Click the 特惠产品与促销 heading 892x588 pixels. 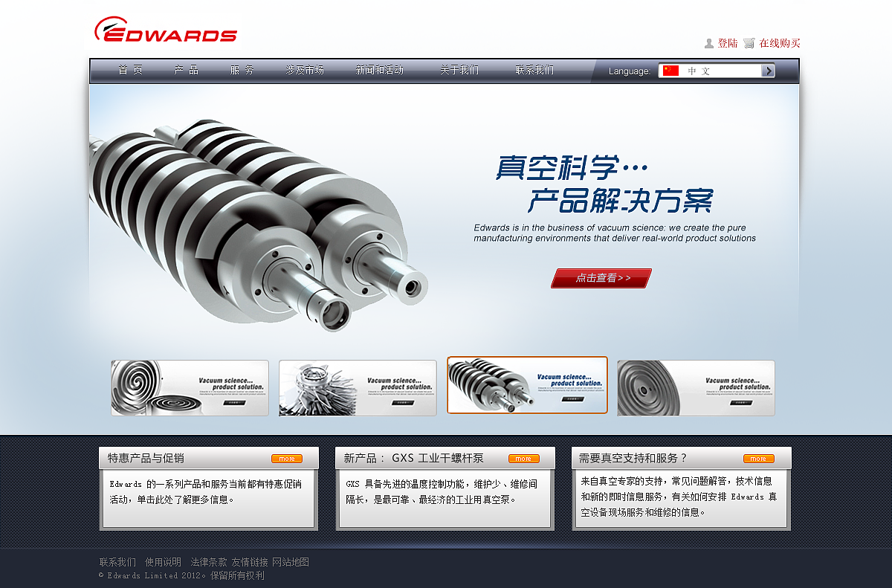pyautogui.click(x=146, y=458)
